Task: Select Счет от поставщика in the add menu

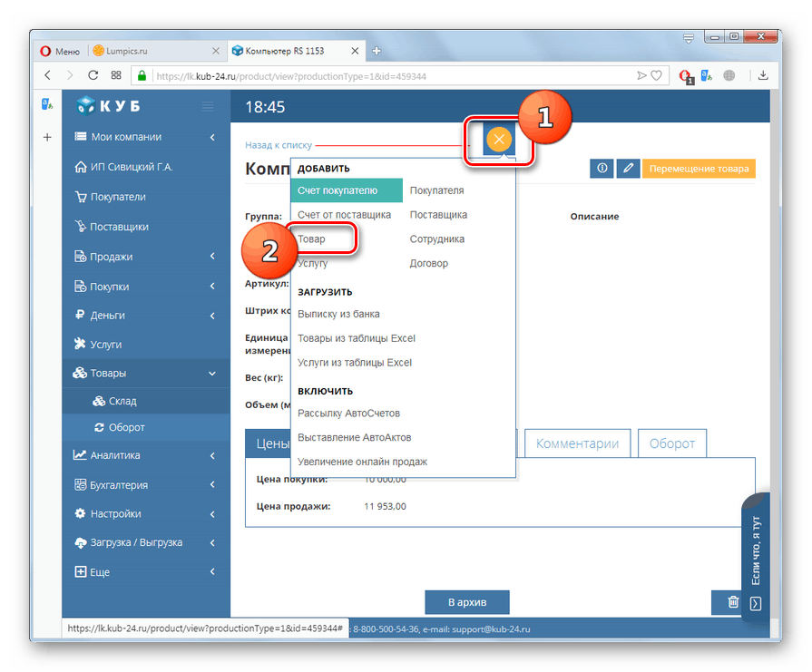Action: [344, 215]
